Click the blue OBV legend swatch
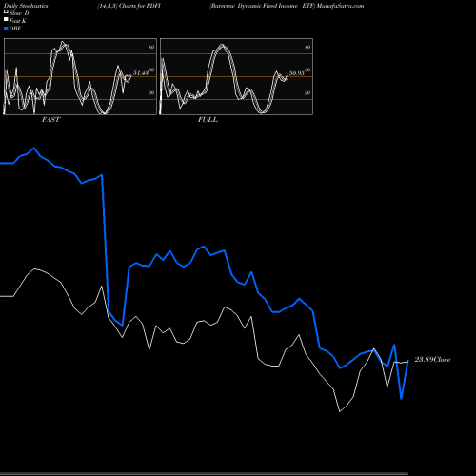 [6, 29]
